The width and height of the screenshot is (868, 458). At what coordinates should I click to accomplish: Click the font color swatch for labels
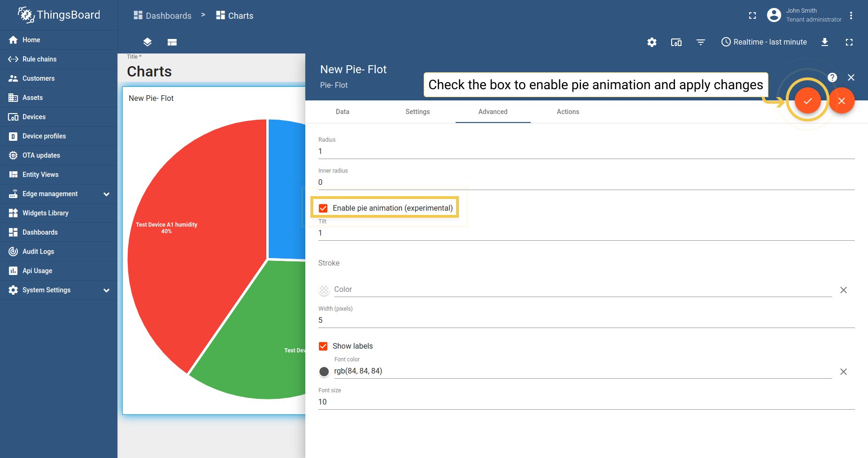(324, 372)
